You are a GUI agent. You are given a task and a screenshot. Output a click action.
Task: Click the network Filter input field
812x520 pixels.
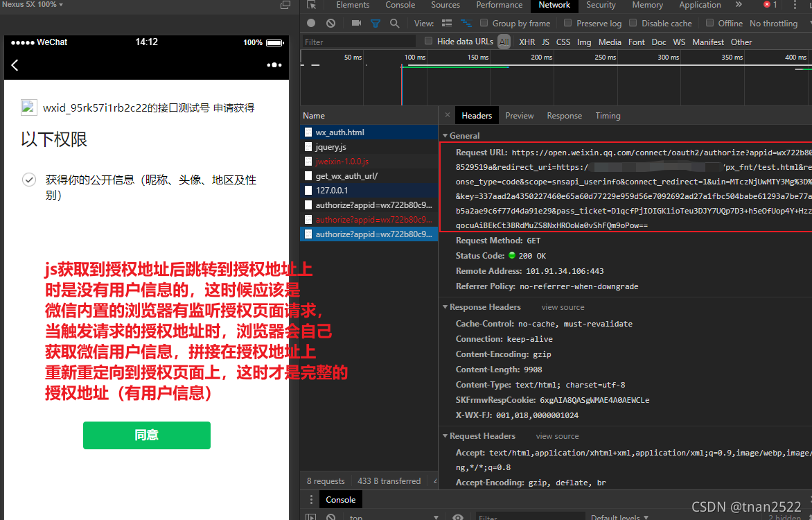359,42
